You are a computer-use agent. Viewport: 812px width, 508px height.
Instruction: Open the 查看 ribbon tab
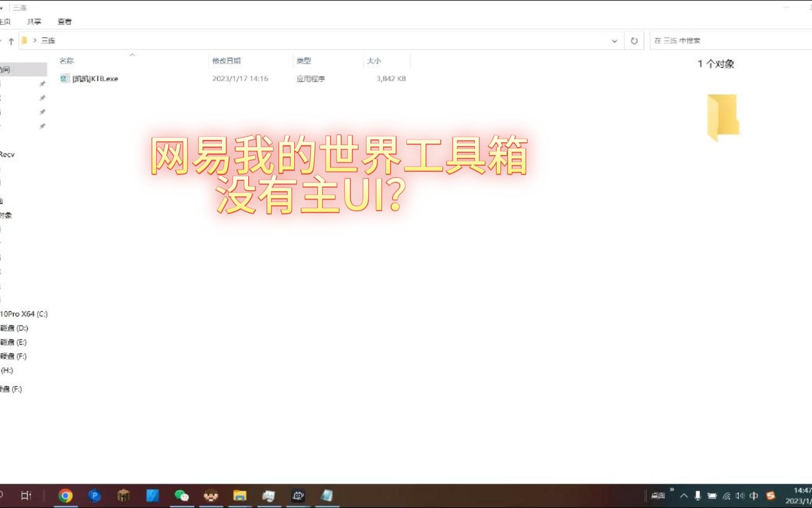click(64, 22)
